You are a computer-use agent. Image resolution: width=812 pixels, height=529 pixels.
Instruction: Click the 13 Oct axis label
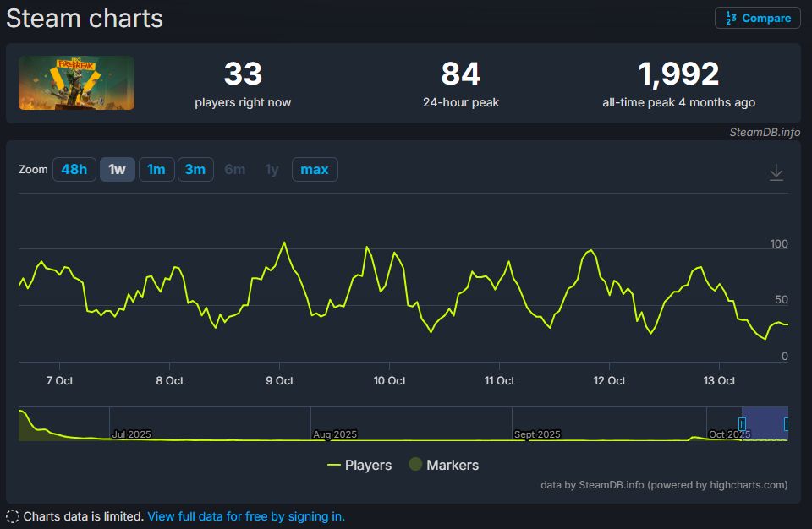click(719, 380)
